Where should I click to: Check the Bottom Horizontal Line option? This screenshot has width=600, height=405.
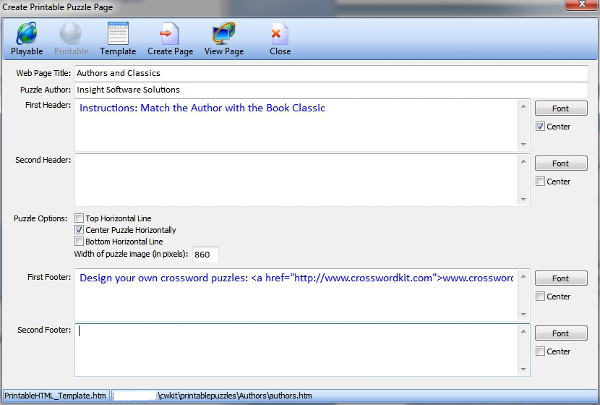coord(80,241)
